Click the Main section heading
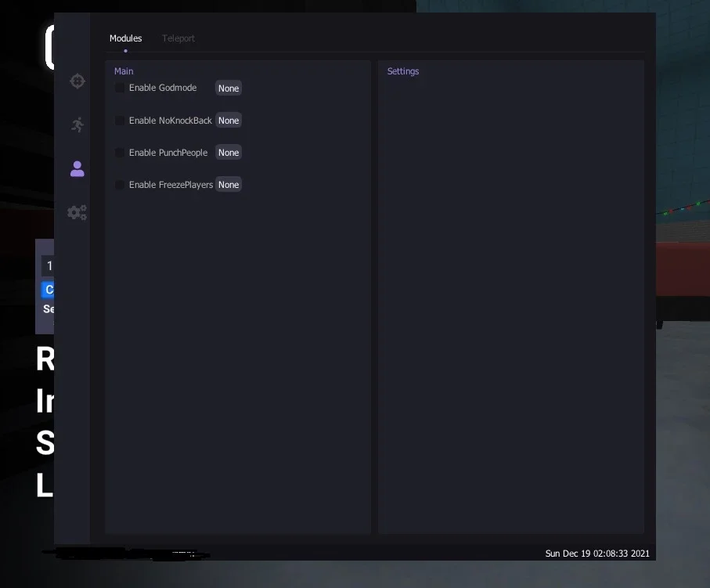 [x=124, y=71]
